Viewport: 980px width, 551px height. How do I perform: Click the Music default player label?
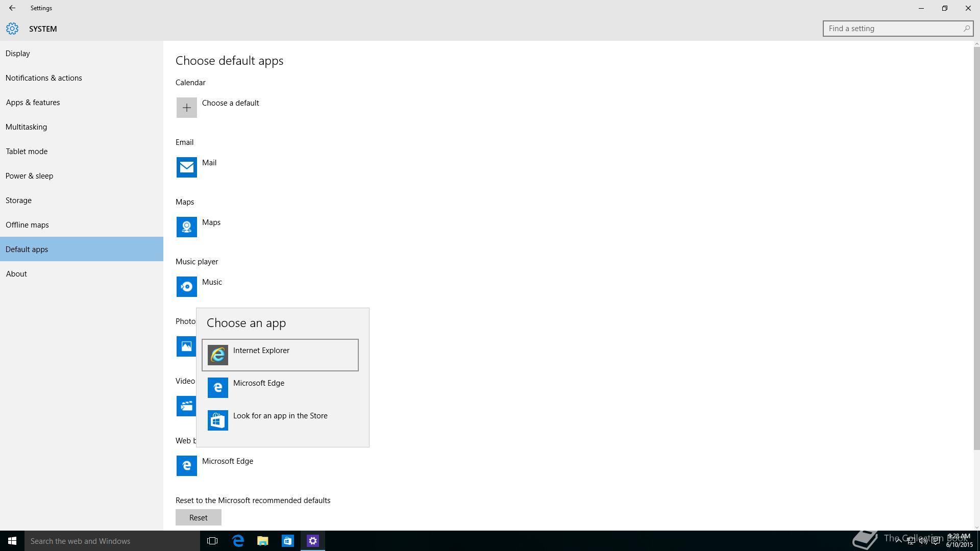(212, 282)
